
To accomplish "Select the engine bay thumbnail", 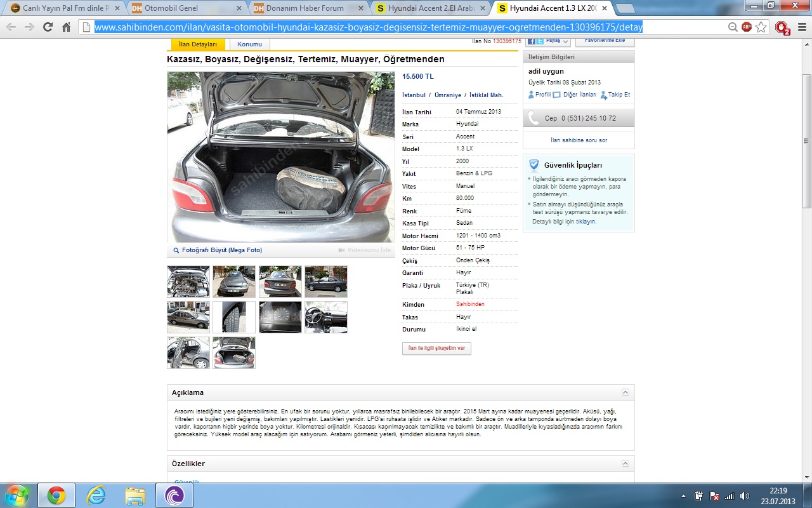I will click(x=188, y=281).
